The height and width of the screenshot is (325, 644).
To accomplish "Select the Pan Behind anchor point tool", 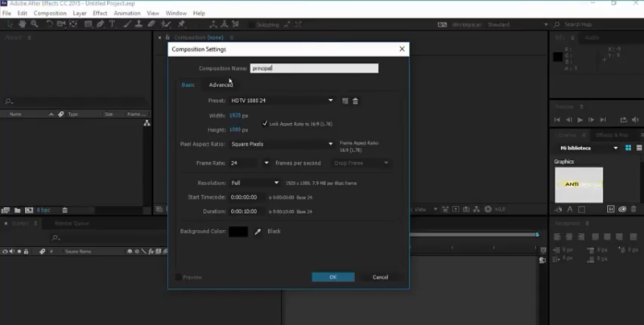I will pos(73,24).
